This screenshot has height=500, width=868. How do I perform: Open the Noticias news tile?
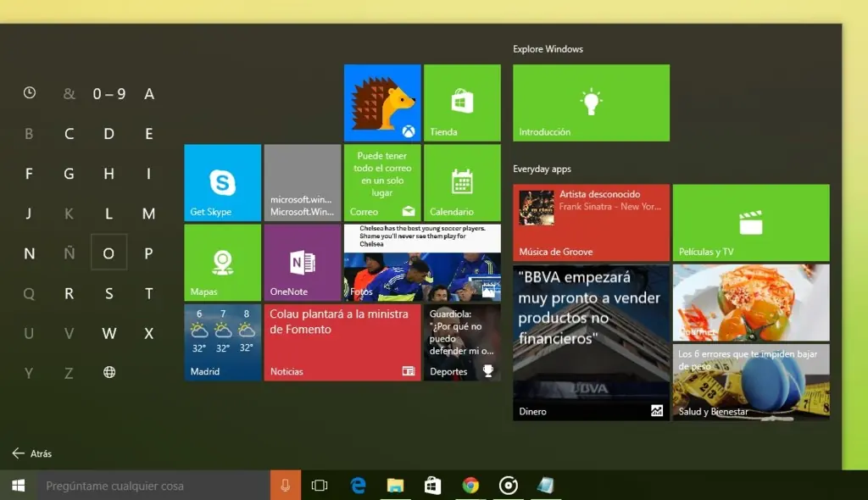pos(342,342)
